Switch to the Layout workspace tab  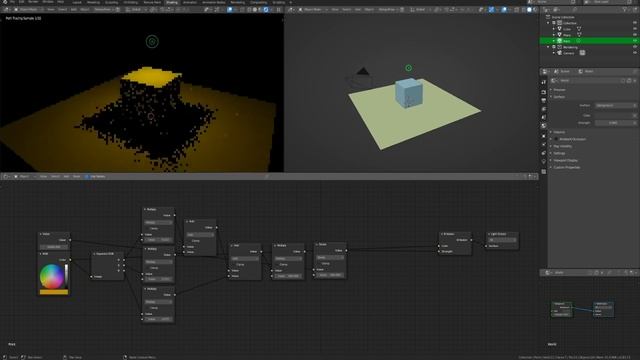point(77,2)
